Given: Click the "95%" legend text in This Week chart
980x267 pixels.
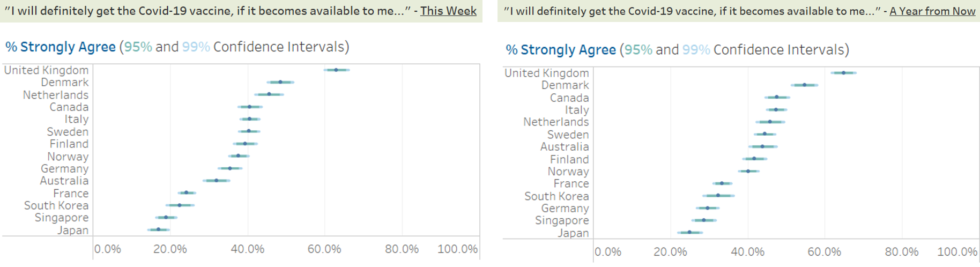Looking at the screenshot, I should pyautogui.click(x=138, y=47).
